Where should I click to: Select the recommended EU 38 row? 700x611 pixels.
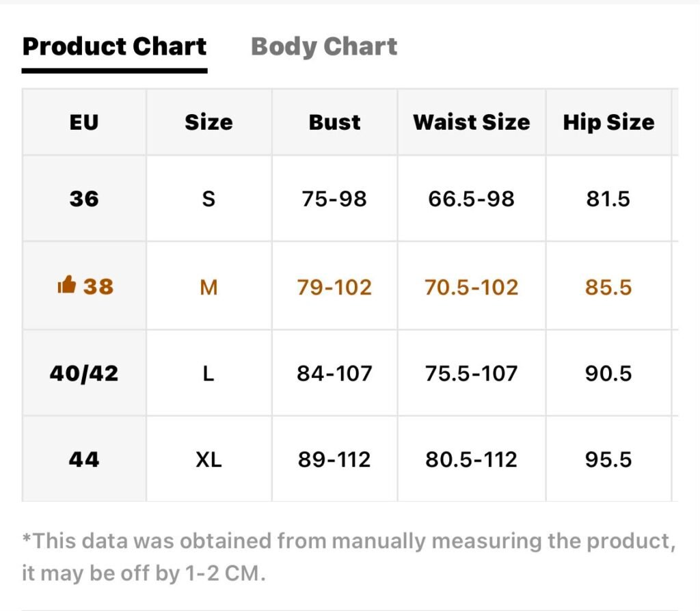pyautogui.click(x=350, y=286)
